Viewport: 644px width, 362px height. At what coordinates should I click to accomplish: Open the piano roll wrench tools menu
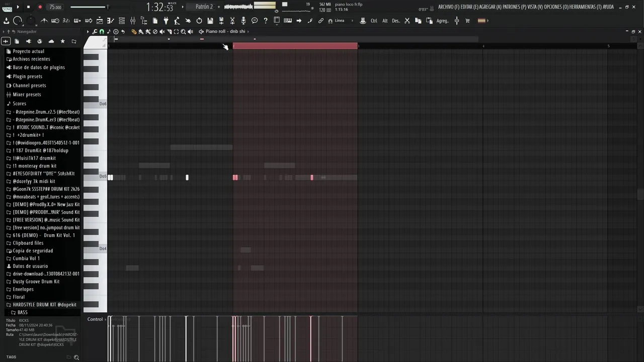tap(95, 32)
